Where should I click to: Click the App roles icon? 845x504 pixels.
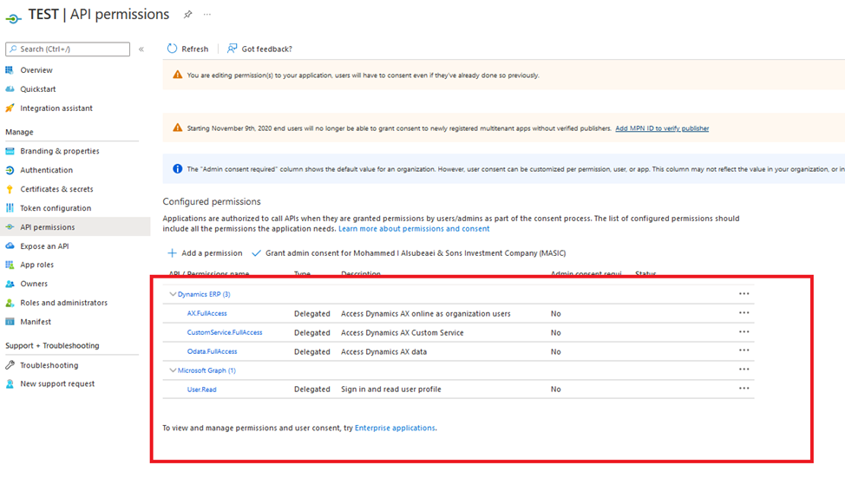(x=10, y=265)
